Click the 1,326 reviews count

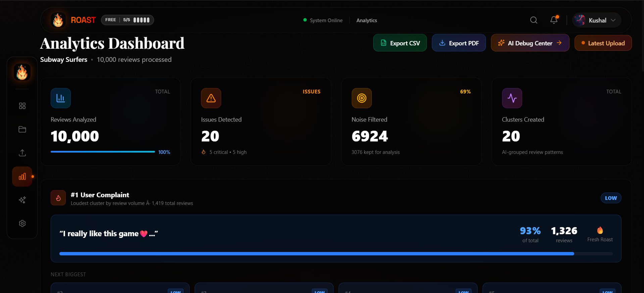pyautogui.click(x=564, y=231)
